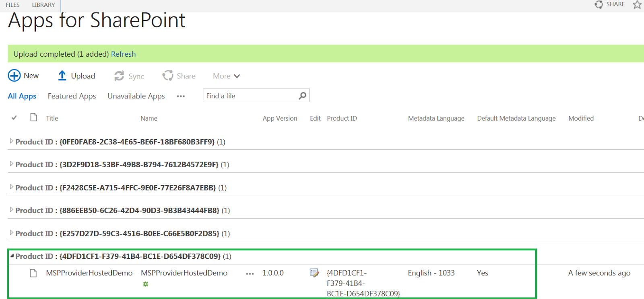The height and width of the screenshot is (299, 644).
Task: Click the Edit column header
Action: click(315, 118)
